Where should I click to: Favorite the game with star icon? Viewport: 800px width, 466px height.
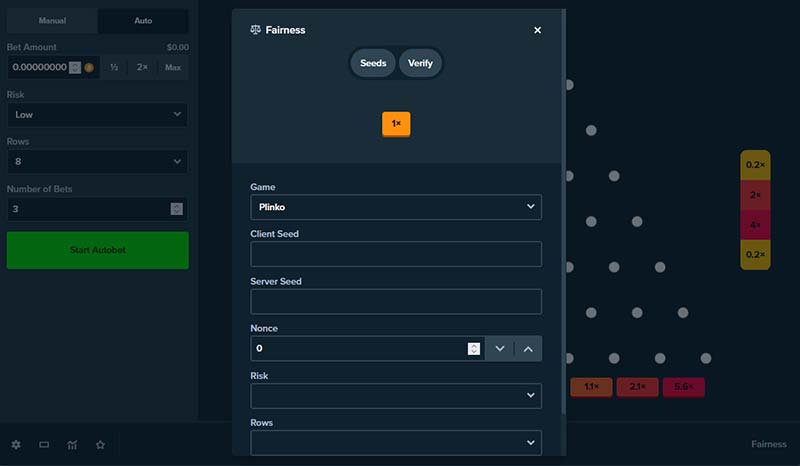pyautogui.click(x=101, y=445)
